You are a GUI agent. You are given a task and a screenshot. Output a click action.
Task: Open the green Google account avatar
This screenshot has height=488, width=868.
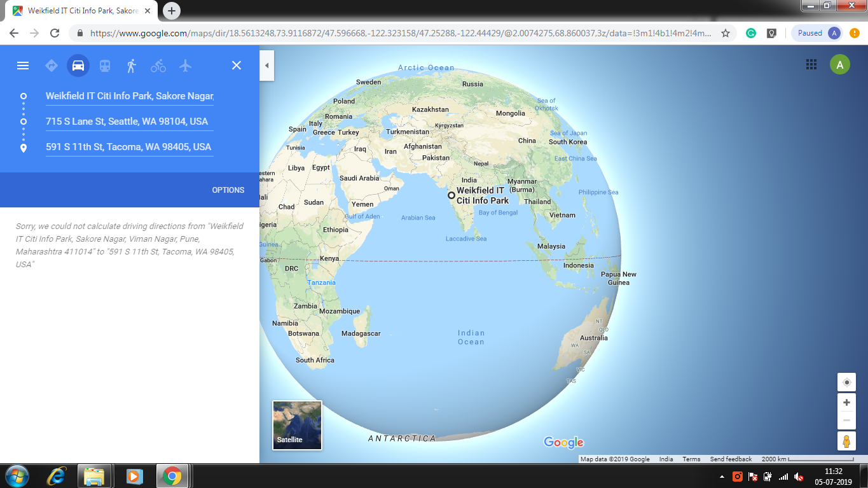(x=840, y=64)
